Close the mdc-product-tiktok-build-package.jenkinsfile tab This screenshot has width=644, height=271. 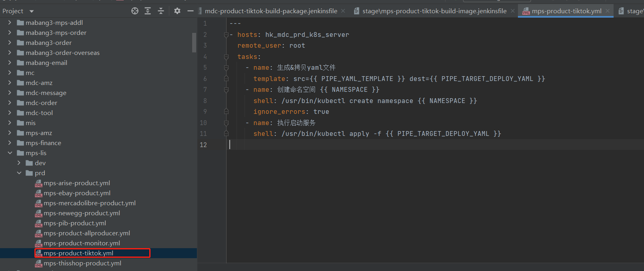click(x=343, y=11)
